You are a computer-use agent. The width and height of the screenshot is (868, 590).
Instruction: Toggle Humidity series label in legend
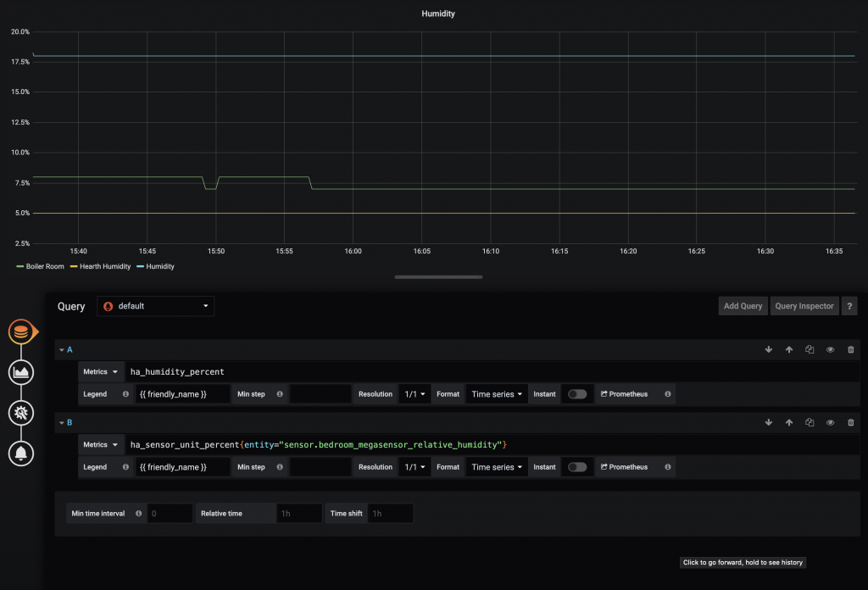pyautogui.click(x=160, y=267)
